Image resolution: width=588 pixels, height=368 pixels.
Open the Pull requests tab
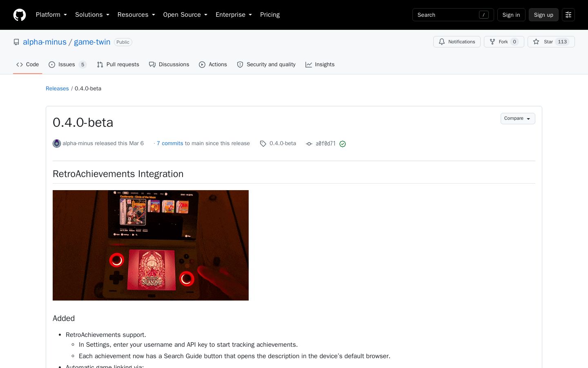click(x=118, y=65)
